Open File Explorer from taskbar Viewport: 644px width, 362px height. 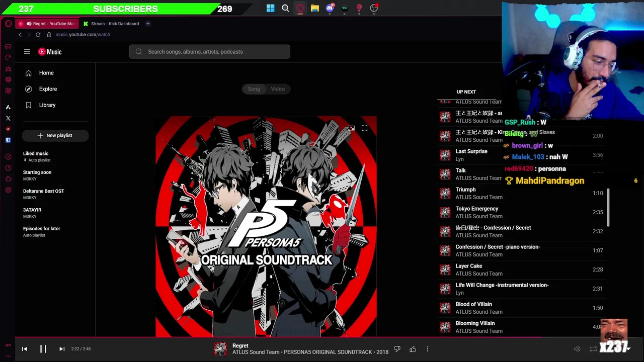[x=315, y=8]
